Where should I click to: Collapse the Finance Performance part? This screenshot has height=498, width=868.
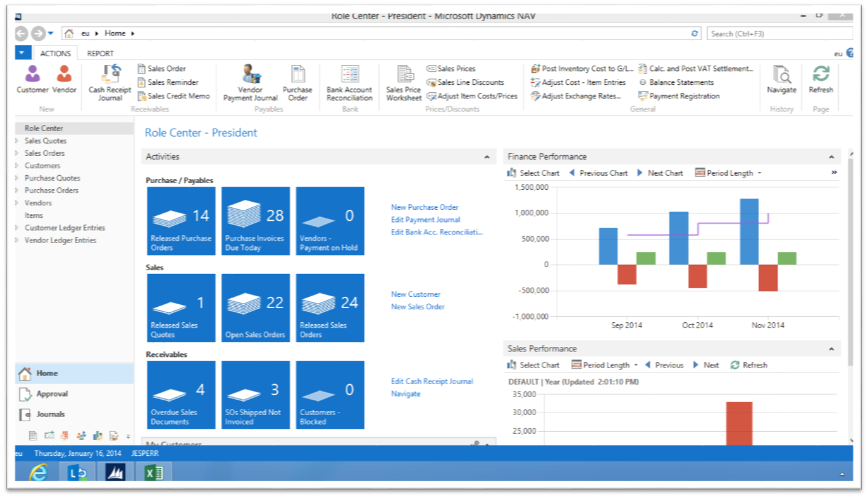(x=831, y=157)
